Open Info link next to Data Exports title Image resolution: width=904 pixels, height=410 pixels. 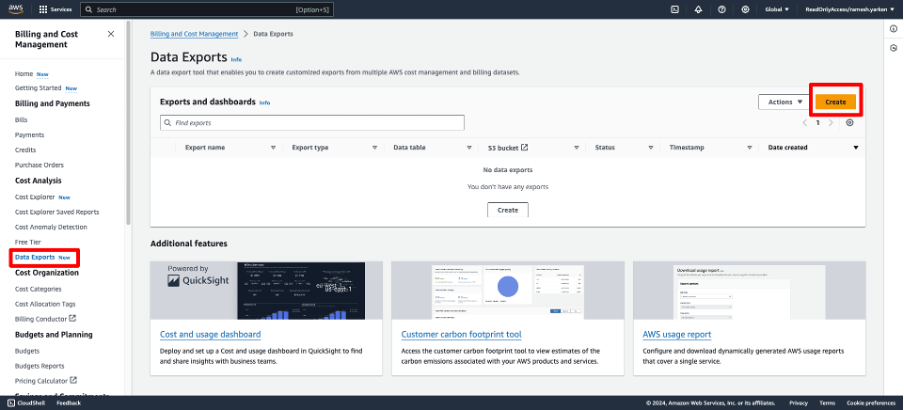click(x=236, y=59)
